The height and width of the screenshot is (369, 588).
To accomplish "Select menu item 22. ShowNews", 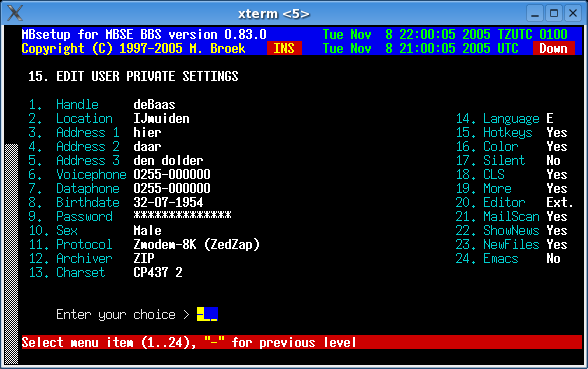I will pyautogui.click(x=497, y=230).
